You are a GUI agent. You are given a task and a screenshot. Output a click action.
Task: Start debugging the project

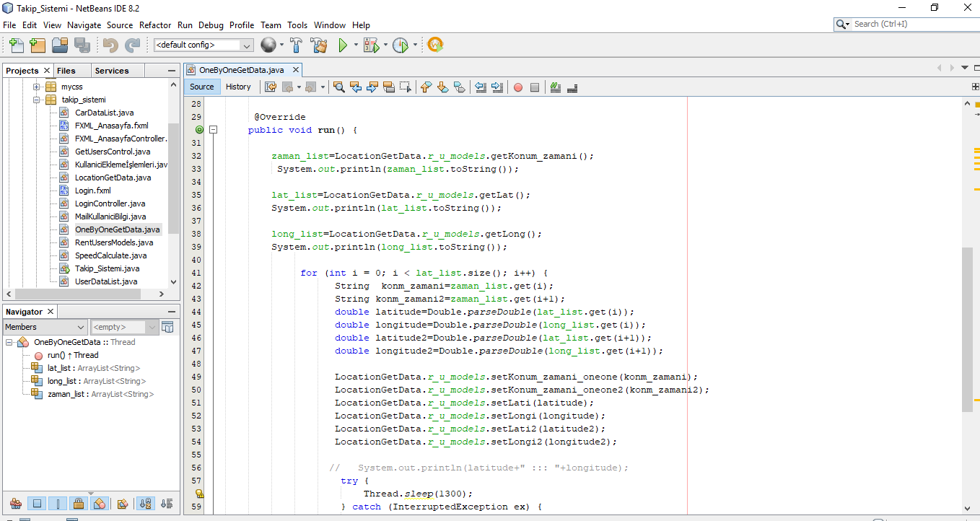pyautogui.click(x=370, y=45)
